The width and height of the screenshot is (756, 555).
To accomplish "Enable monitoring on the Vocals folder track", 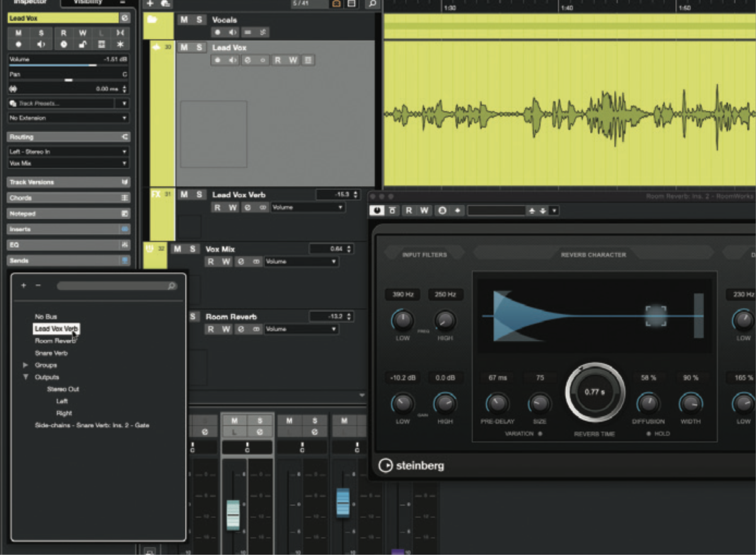I will pyautogui.click(x=232, y=32).
